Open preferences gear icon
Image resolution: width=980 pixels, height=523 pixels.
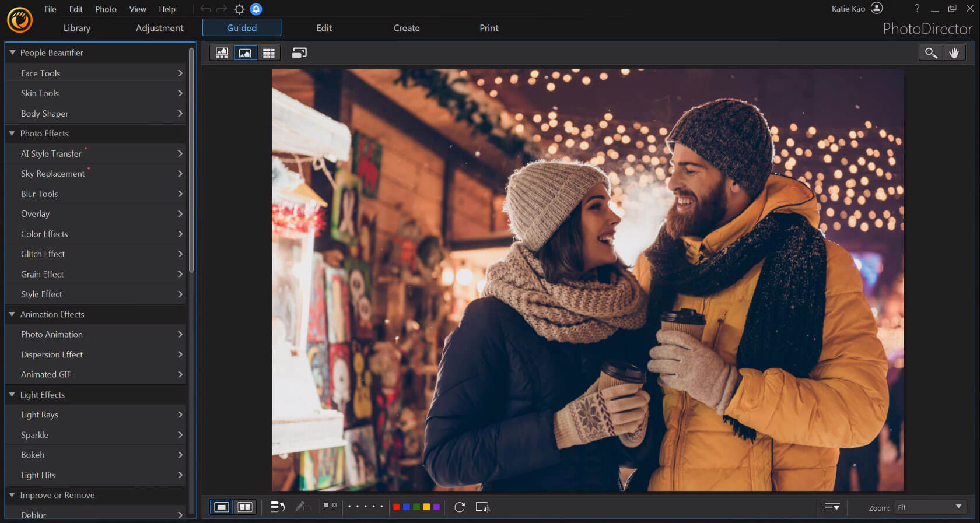coord(239,9)
